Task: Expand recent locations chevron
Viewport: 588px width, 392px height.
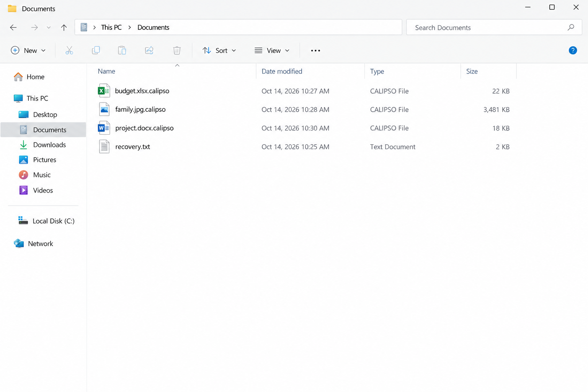Action: click(49, 28)
